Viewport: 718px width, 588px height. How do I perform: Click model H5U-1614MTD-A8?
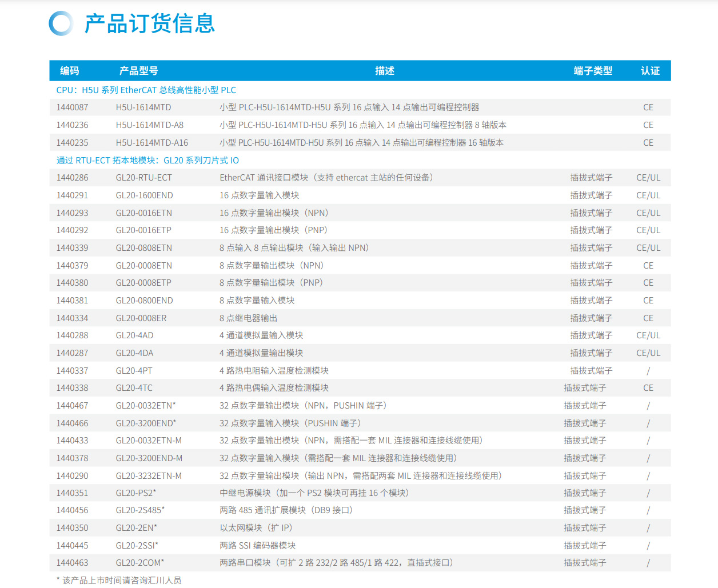tap(149, 125)
